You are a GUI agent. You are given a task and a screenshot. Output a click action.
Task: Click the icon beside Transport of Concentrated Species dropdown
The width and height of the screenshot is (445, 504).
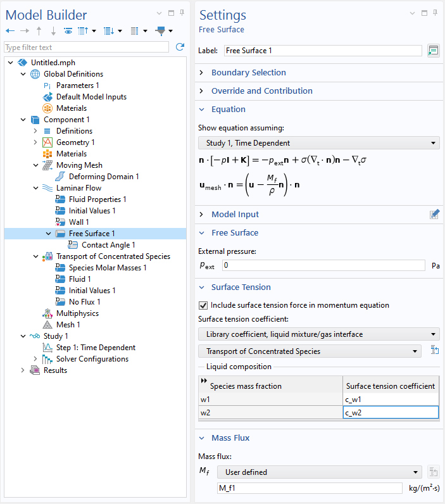point(434,351)
